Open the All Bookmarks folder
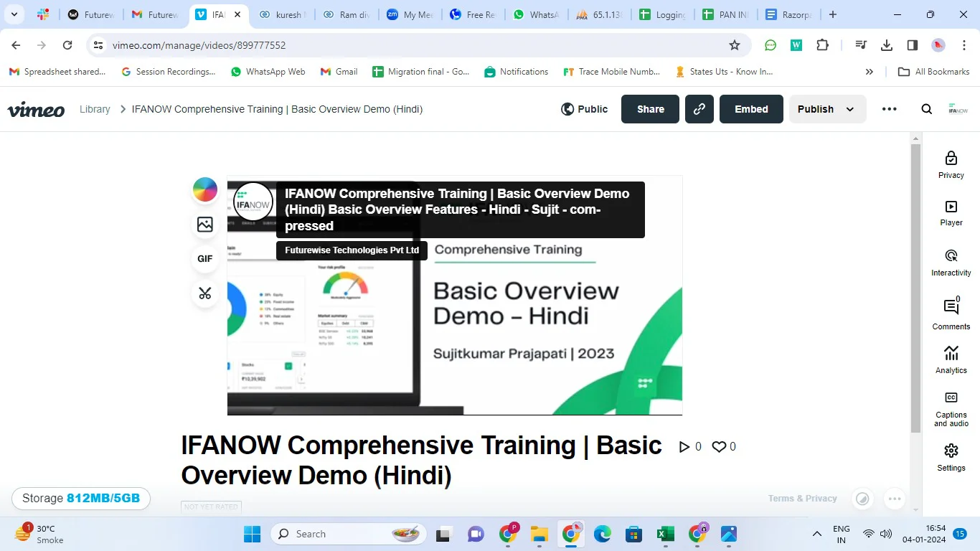Viewport: 980px width, 551px height. 934,72
